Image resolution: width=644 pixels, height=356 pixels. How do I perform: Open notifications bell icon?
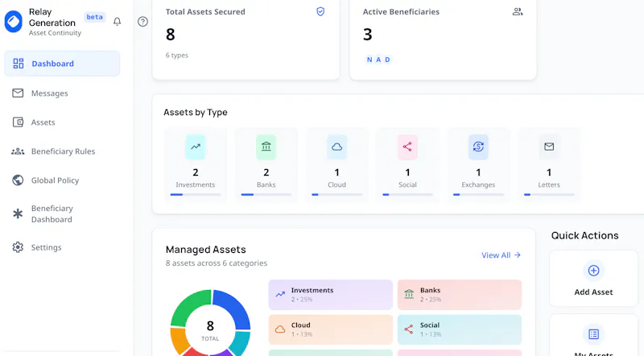click(x=117, y=22)
